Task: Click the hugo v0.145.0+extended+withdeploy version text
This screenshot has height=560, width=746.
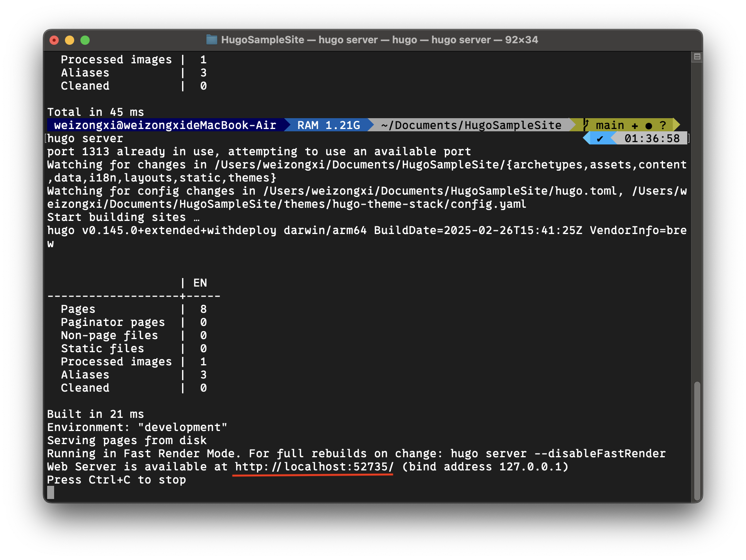Action: click(x=162, y=230)
